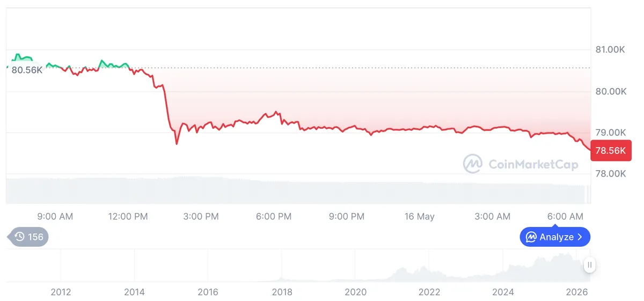This screenshot has height=301, width=644.
Task: Click the red 78.56K current price label
Action: point(610,151)
